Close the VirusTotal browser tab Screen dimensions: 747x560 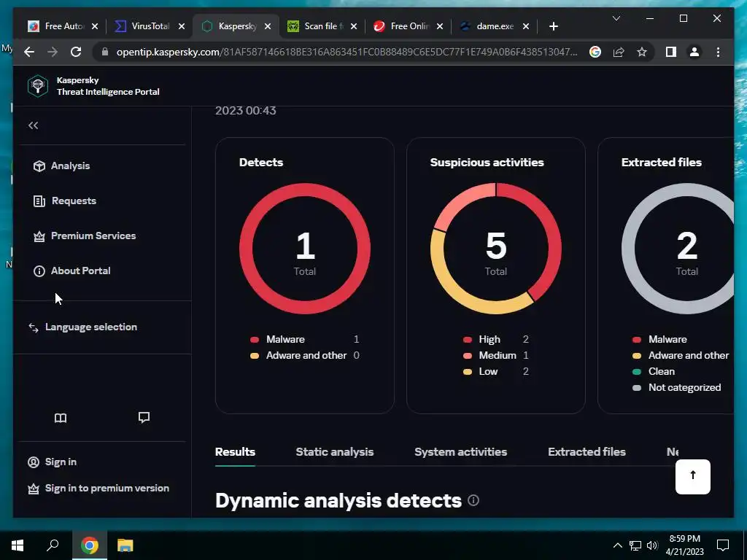(x=181, y=27)
